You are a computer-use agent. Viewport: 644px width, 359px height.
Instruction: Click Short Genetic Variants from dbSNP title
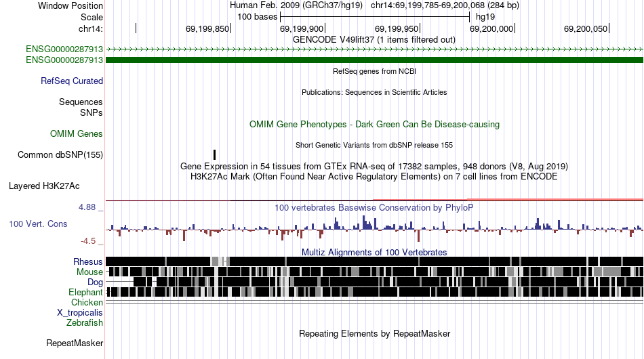pos(374,145)
